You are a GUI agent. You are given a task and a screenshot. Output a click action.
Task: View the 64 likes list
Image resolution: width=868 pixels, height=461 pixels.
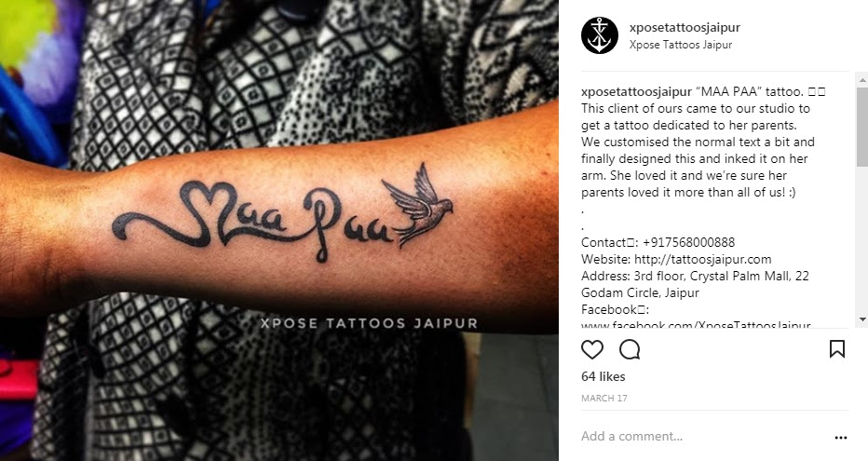(604, 376)
